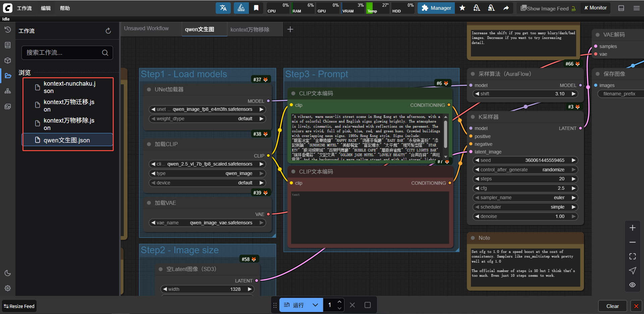
Task: Toggle link visibility with the eye icon
Action: point(633,285)
